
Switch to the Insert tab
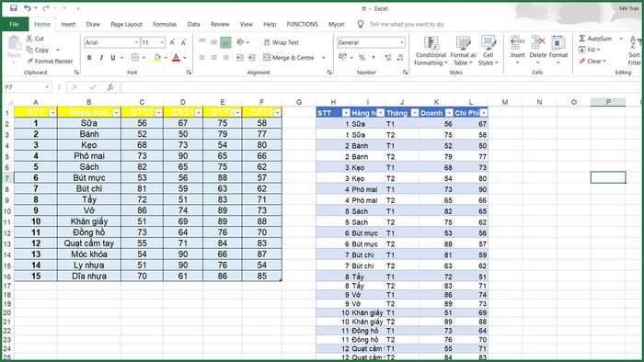pos(68,24)
